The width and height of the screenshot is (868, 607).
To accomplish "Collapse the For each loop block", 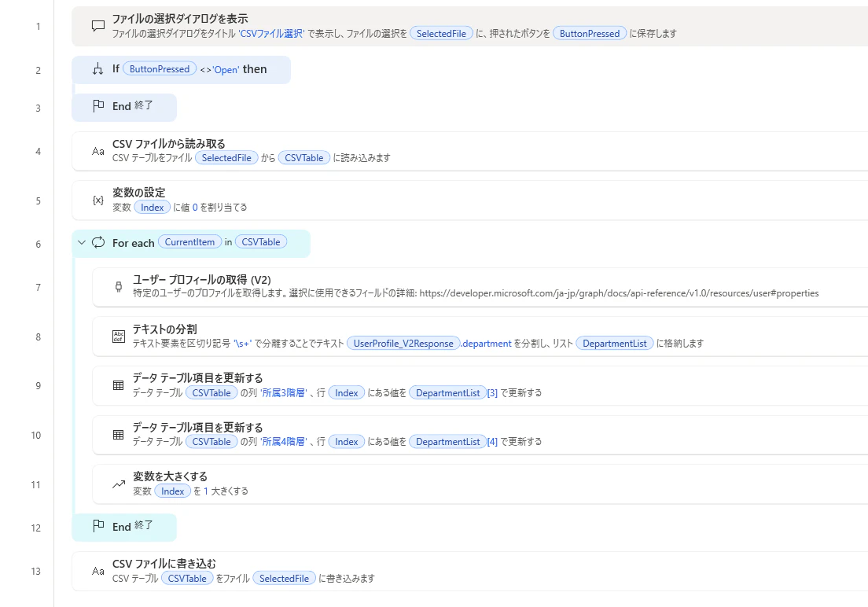I will [82, 243].
